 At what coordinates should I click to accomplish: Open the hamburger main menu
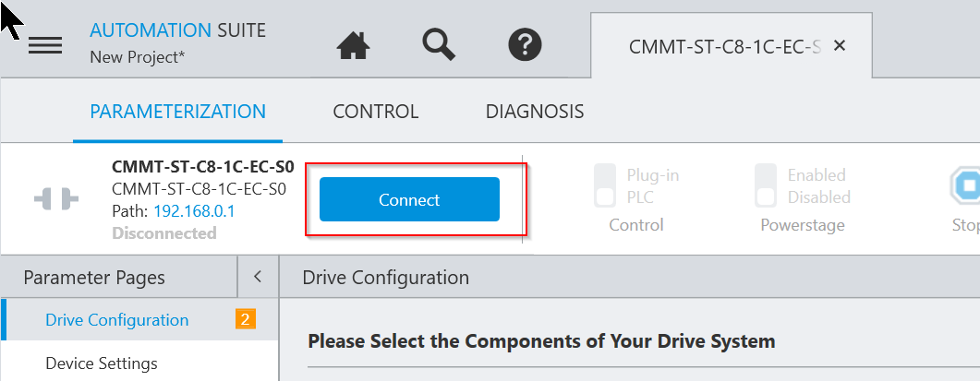pyautogui.click(x=45, y=45)
